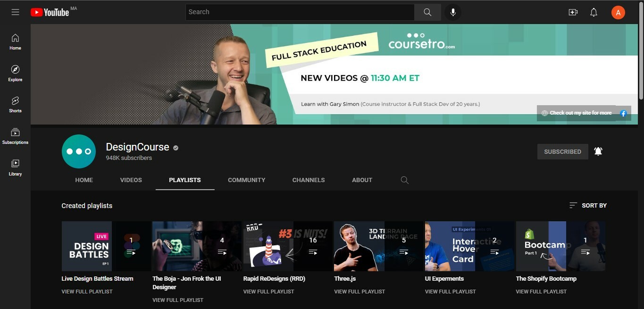Open Library in the sidebar
This screenshot has width=644, height=309.
15,167
